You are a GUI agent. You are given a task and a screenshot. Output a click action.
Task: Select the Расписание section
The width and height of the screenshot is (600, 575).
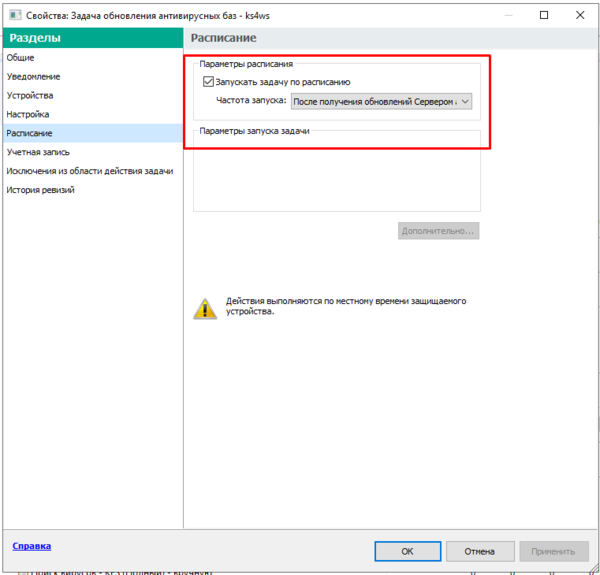coord(93,133)
